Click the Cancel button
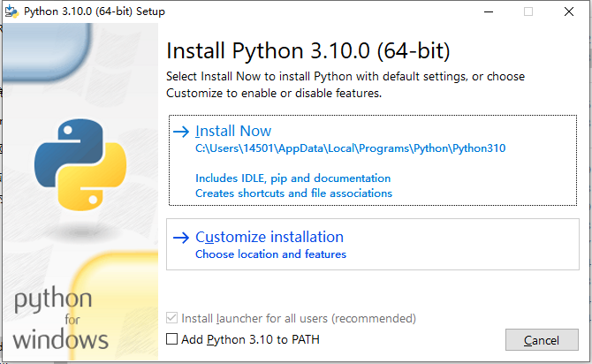This screenshot has height=364, width=592. point(541,340)
